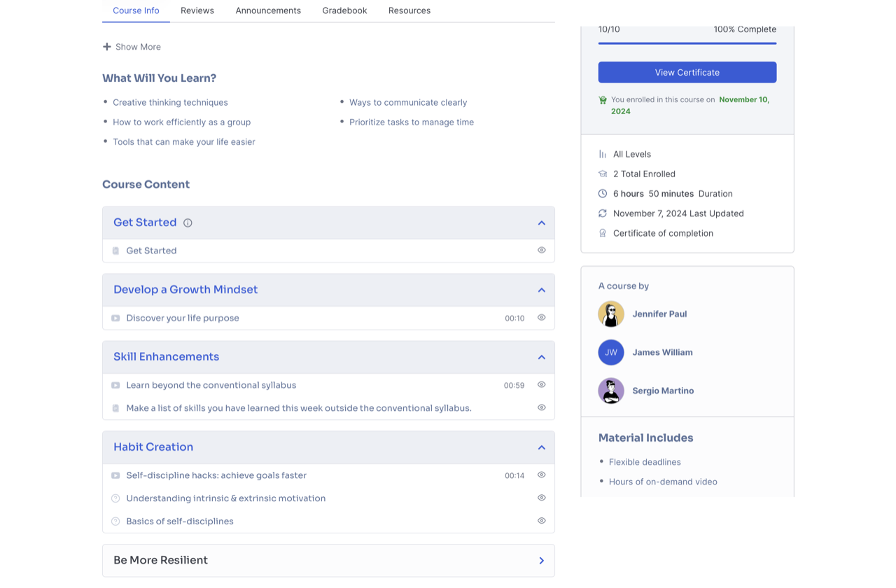Preview the Learn beyond the conventional syllabus lesson
Screen dimensions: 896x588
[x=541, y=384]
